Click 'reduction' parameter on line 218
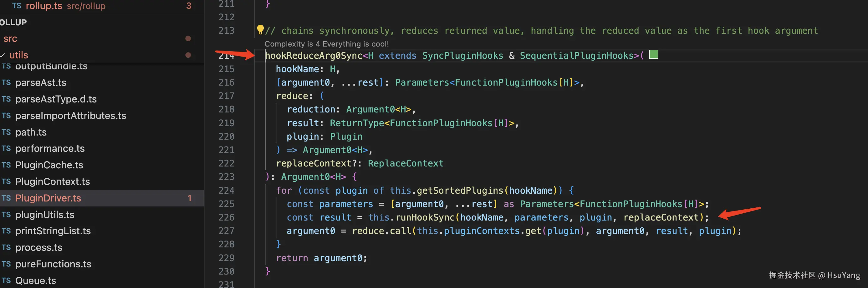Screen dimensions: 868x288 click(311, 109)
